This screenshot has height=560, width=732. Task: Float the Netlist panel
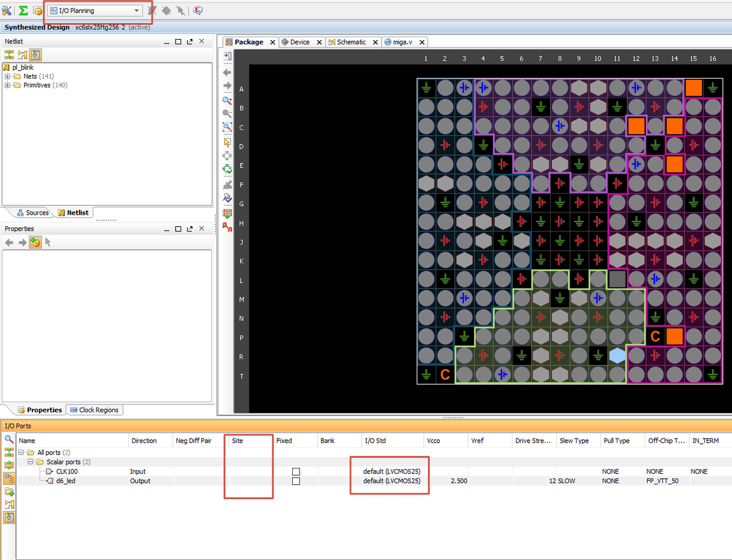coord(190,41)
